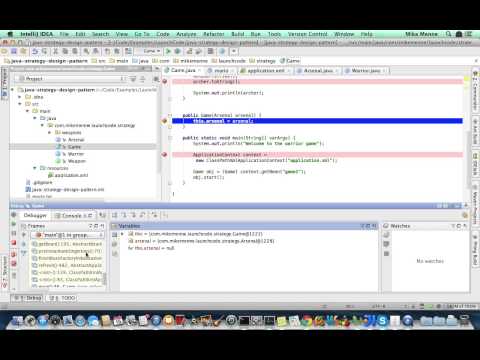Click the Project Structure icon in main toolbar

coord(210,51)
